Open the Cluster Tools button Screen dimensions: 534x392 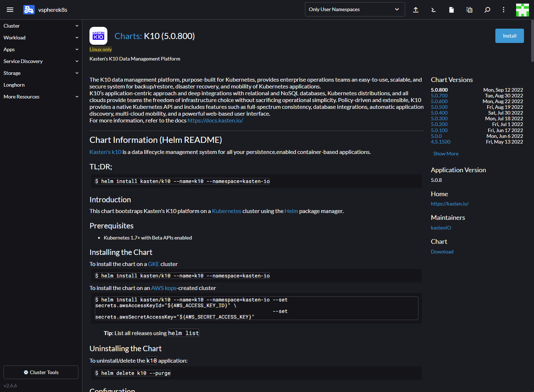pos(41,372)
